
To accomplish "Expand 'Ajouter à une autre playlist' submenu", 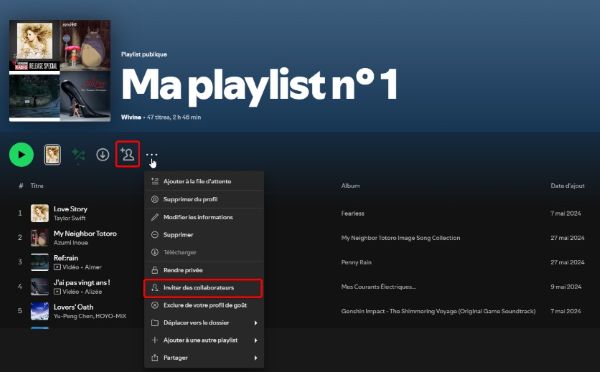I will 204,340.
